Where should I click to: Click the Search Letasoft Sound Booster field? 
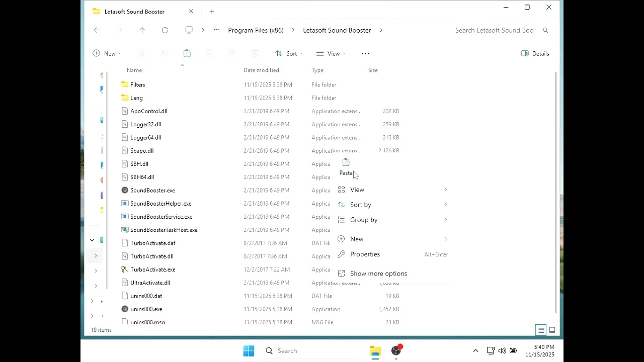[494, 30]
